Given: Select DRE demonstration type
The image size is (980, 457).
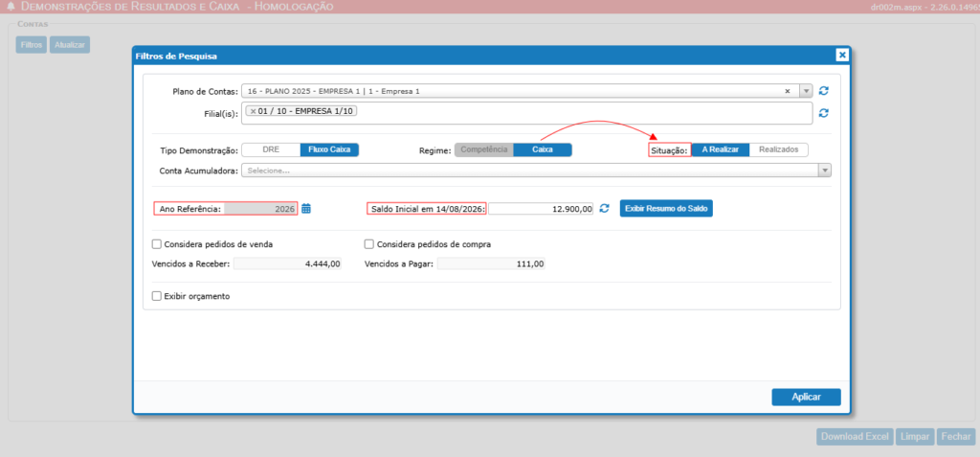Looking at the screenshot, I should pyautogui.click(x=271, y=150).
